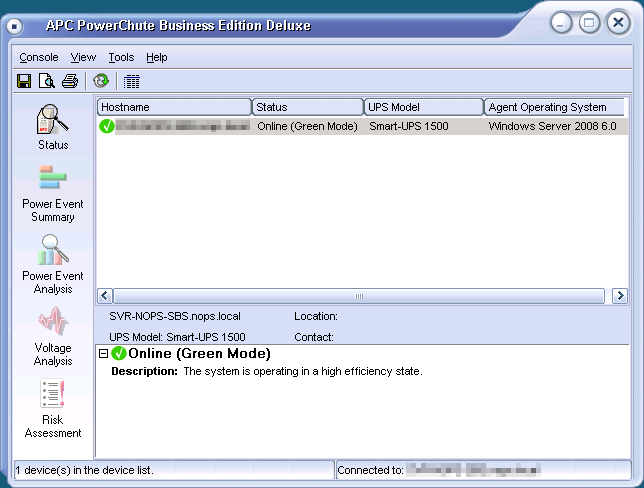Click the green check beside Online (Green Mode) heading
The image size is (644, 488).
click(119, 353)
